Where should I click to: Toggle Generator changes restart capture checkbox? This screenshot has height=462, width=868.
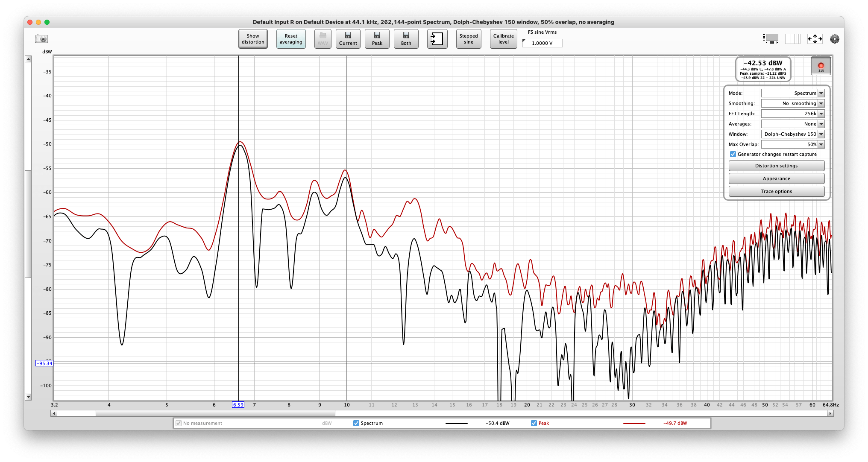point(733,154)
